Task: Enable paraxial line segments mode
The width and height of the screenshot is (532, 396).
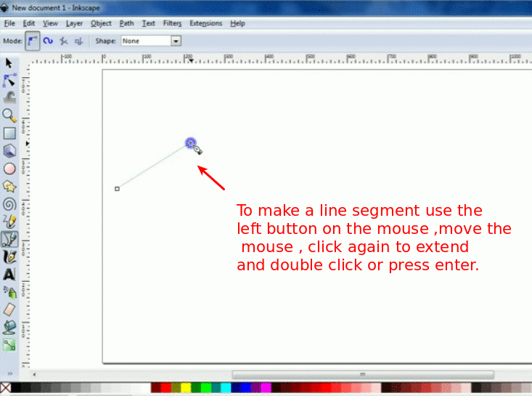Action: point(78,41)
